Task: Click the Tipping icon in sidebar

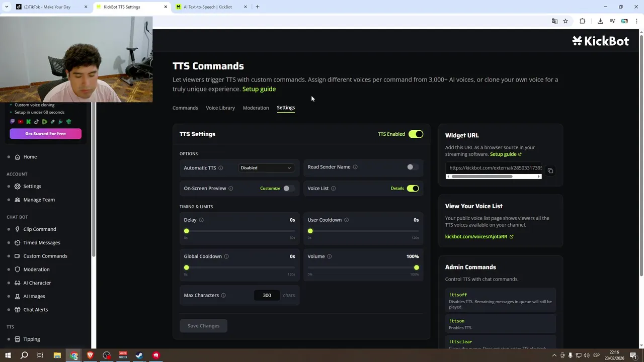Action: click(18, 339)
